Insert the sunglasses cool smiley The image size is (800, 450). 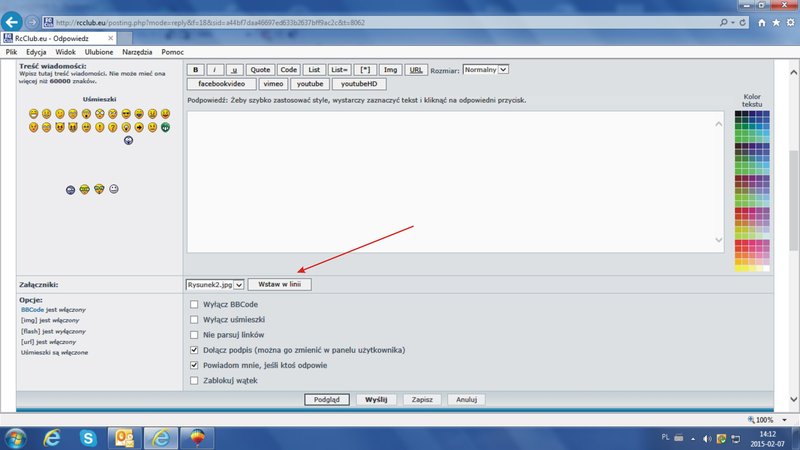coord(126,114)
